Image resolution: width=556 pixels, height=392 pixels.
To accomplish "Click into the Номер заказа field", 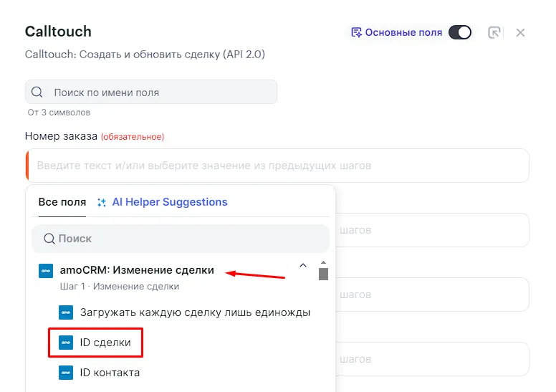I will [x=279, y=166].
